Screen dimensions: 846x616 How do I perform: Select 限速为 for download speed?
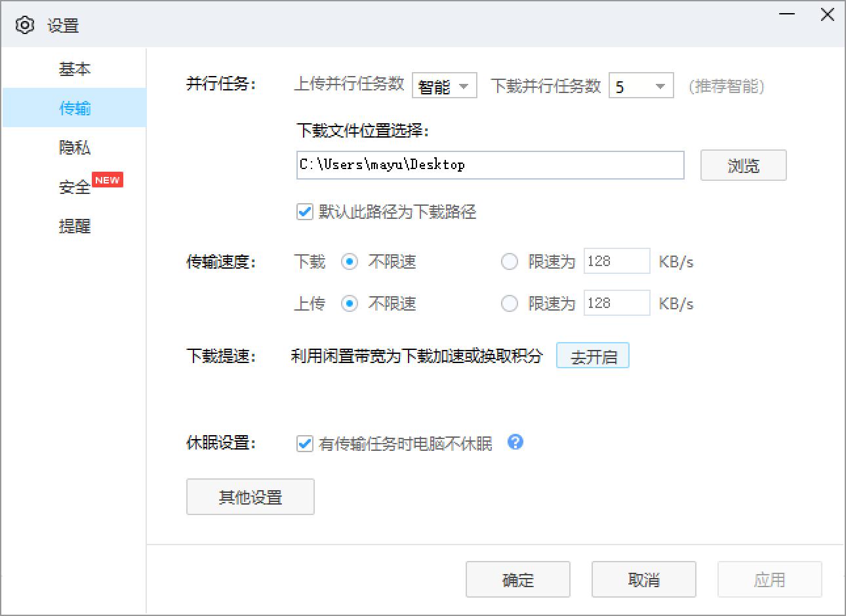510,261
